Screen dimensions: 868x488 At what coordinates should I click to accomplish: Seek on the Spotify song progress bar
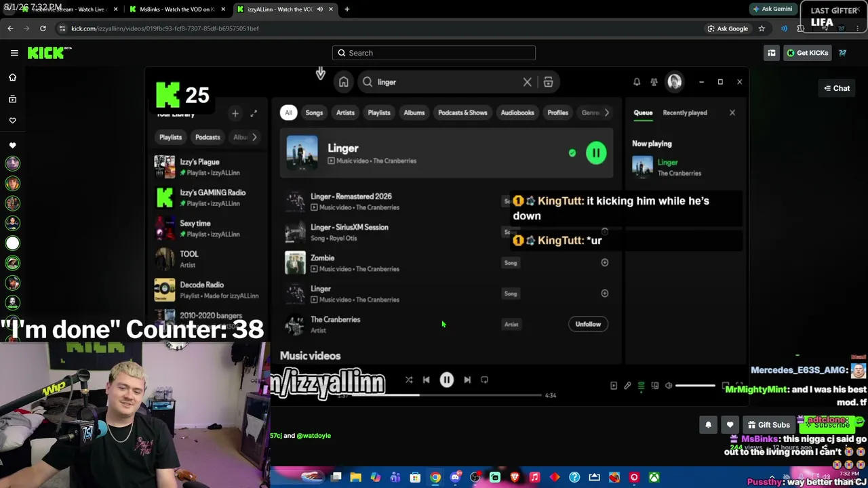[x=448, y=395]
